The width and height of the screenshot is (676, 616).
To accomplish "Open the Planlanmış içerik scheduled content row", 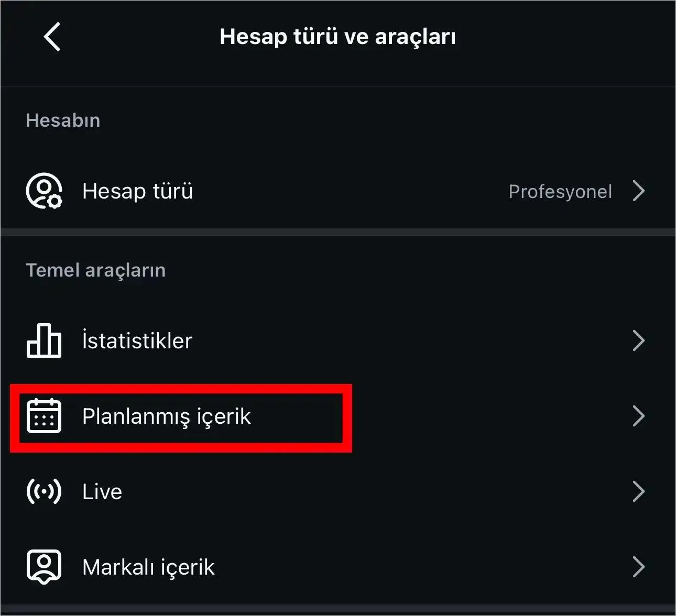I will tap(166, 416).
